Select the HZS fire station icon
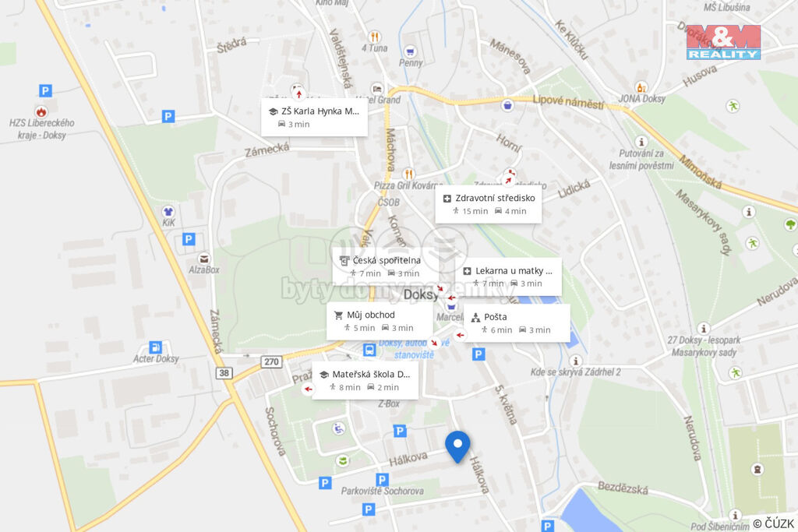The width and height of the screenshot is (798, 532). click(41, 111)
